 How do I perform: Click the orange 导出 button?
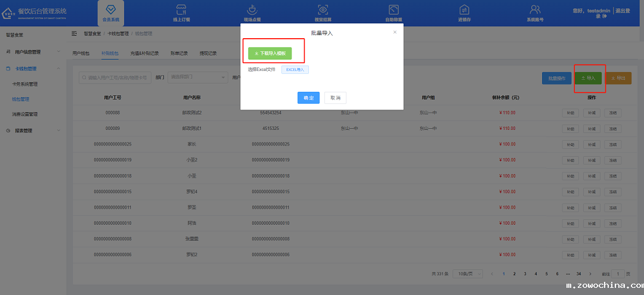618,78
